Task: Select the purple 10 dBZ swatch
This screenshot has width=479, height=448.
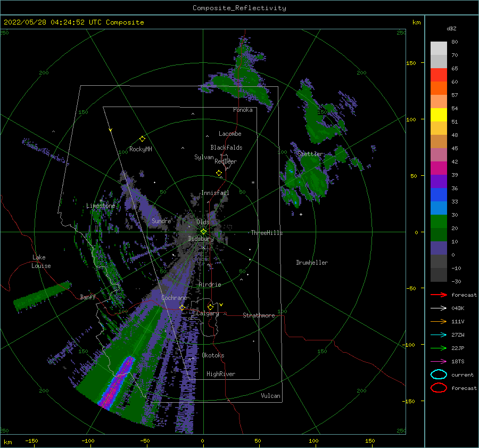Action: point(439,248)
